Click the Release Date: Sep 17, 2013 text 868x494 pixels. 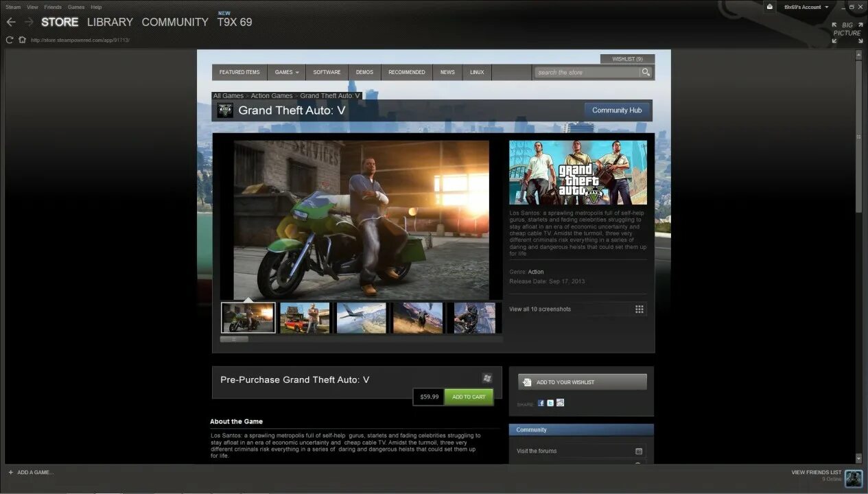(547, 281)
